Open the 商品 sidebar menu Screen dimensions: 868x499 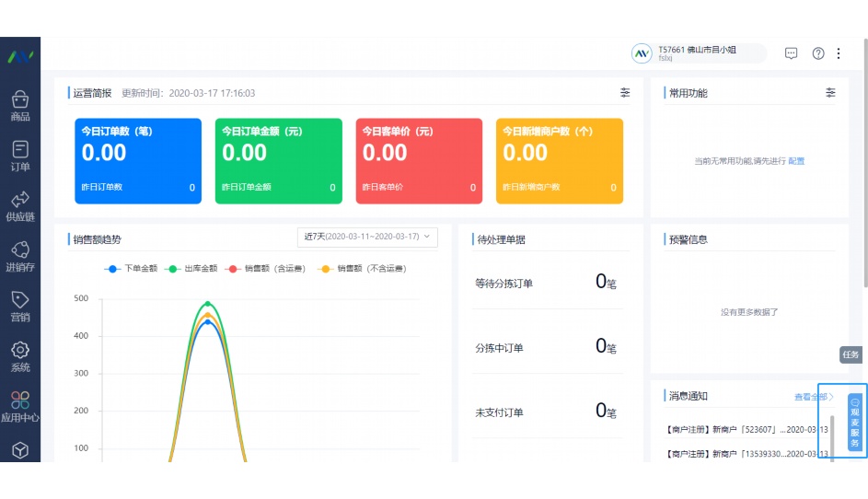point(20,106)
